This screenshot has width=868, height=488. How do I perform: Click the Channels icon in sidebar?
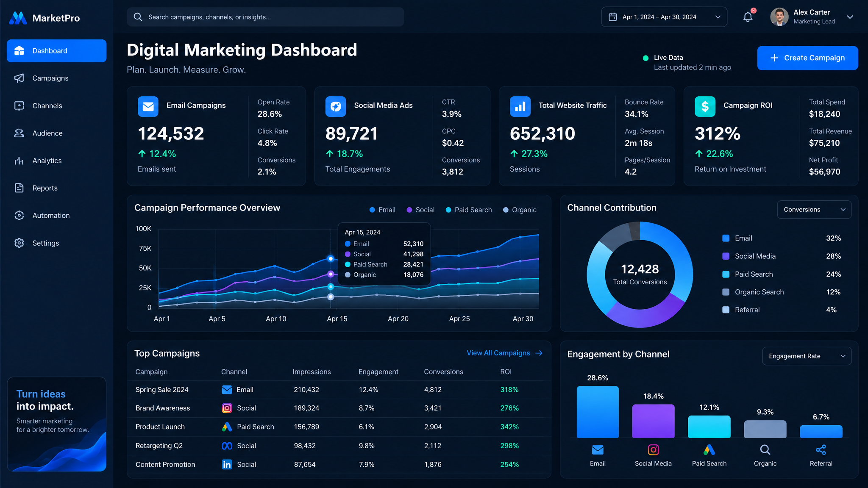pyautogui.click(x=19, y=105)
